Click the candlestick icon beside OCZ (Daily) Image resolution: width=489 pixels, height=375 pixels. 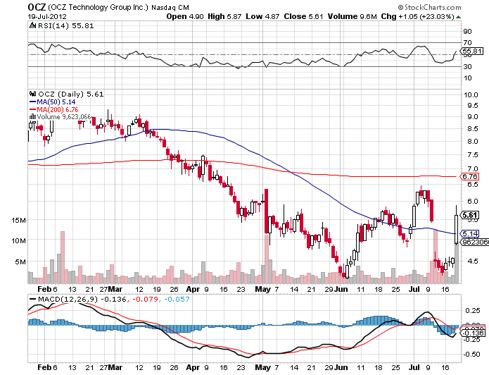(33, 94)
